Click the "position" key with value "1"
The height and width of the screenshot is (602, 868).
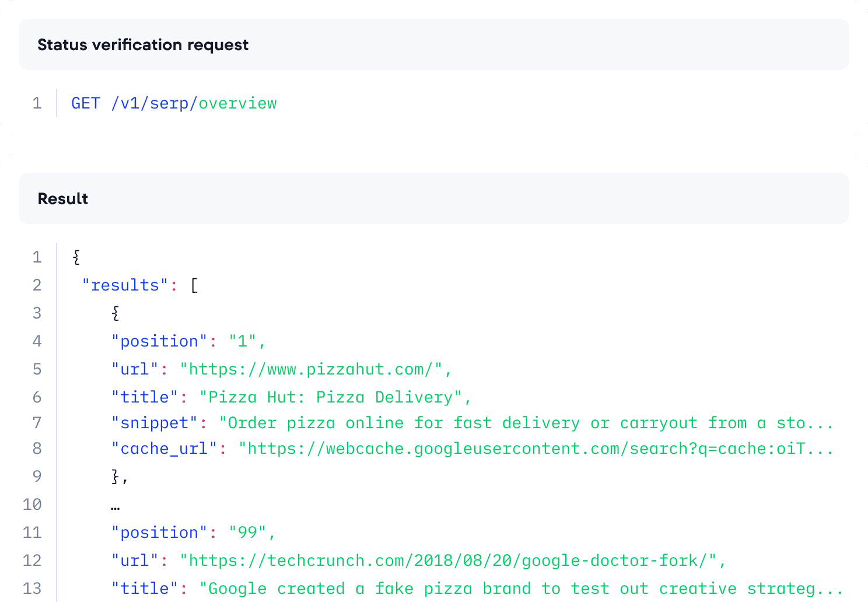tap(159, 341)
